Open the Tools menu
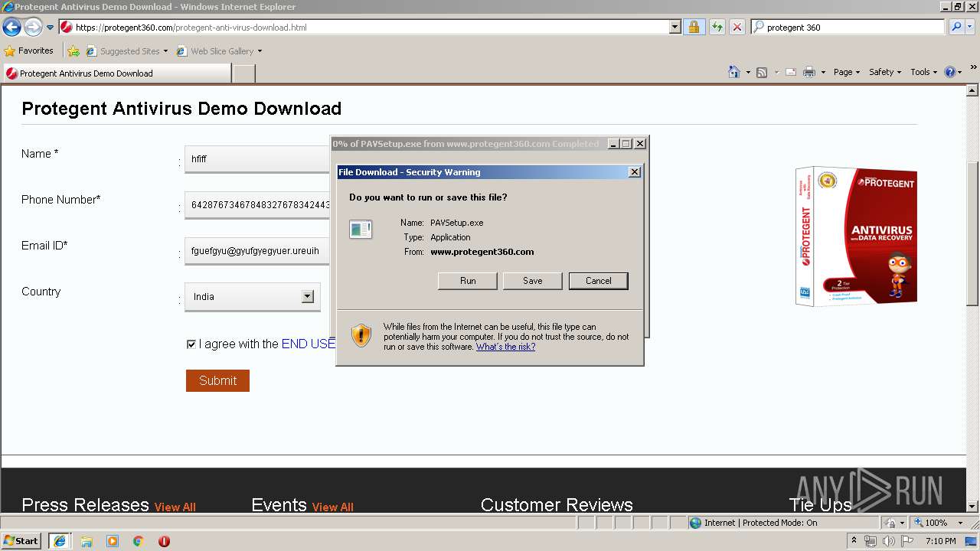This screenshot has height=551, width=980. 923,72
